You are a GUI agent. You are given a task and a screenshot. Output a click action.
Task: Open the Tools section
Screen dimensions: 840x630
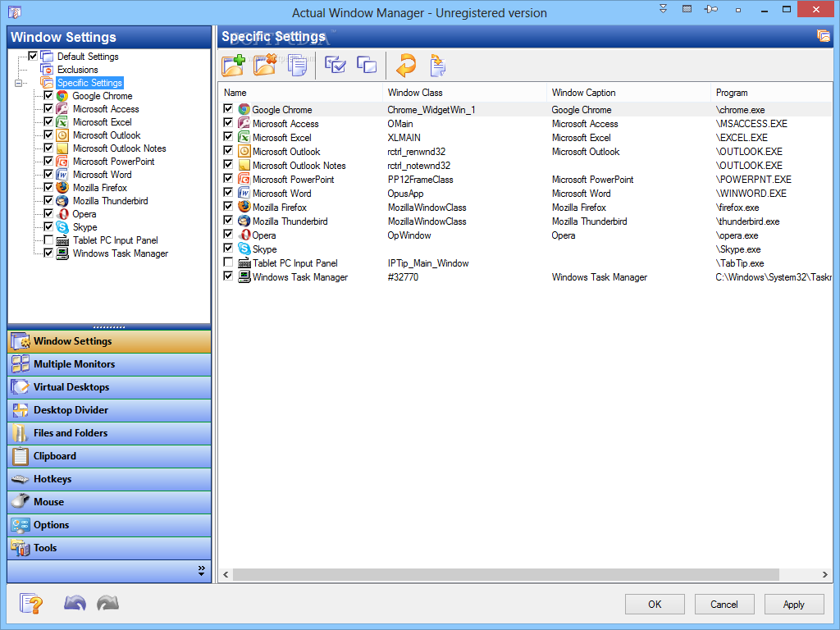[109, 549]
